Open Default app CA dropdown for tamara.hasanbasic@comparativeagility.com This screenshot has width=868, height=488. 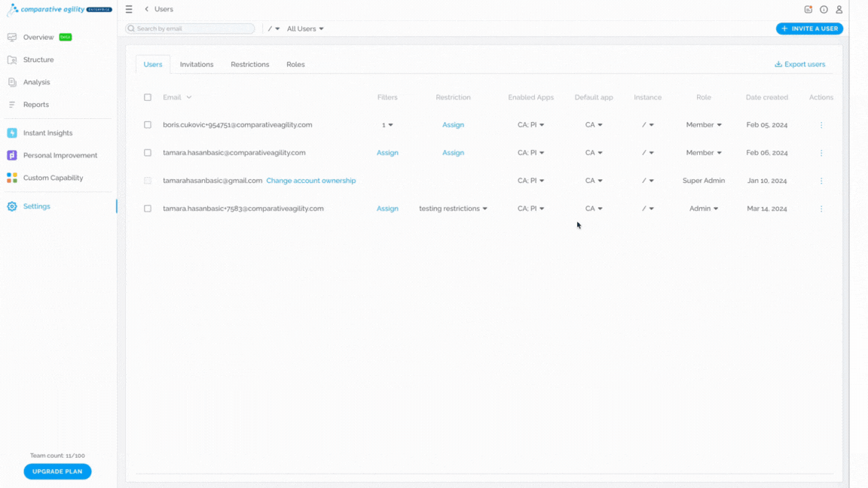click(594, 153)
